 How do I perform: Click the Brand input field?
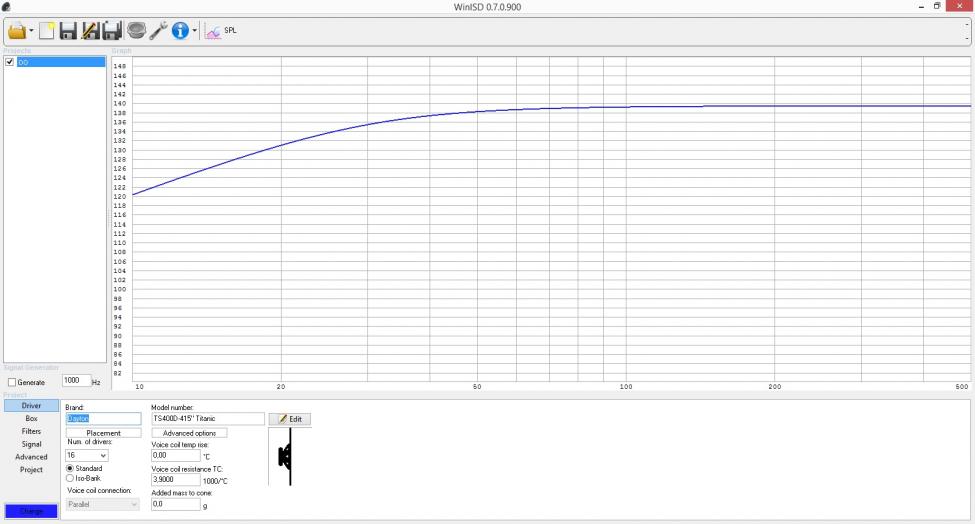[103, 419]
